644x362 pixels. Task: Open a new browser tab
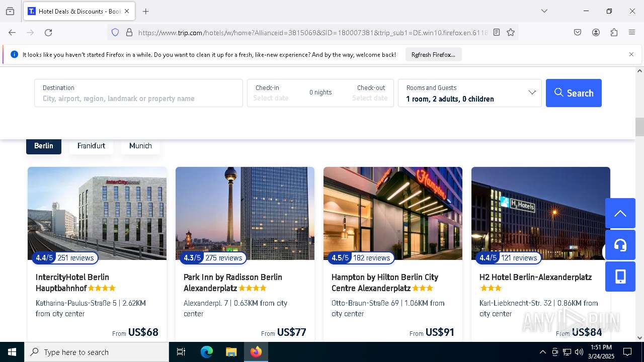point(146,11)
